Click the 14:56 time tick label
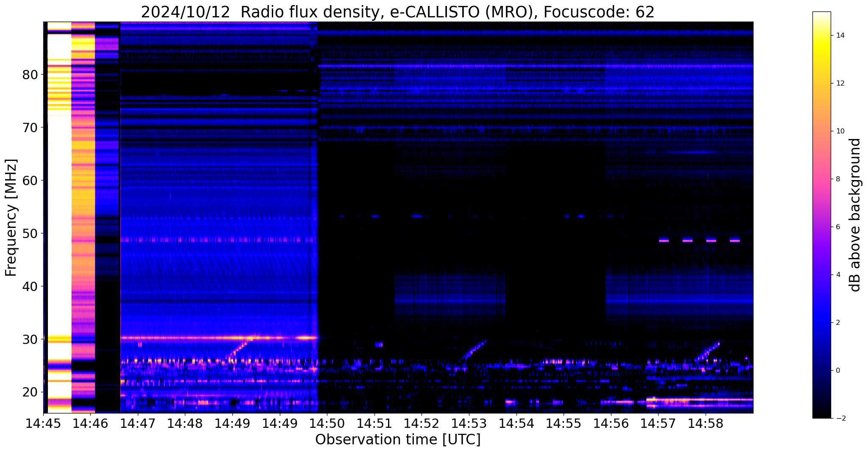868x452 pixels. (611, 424)
